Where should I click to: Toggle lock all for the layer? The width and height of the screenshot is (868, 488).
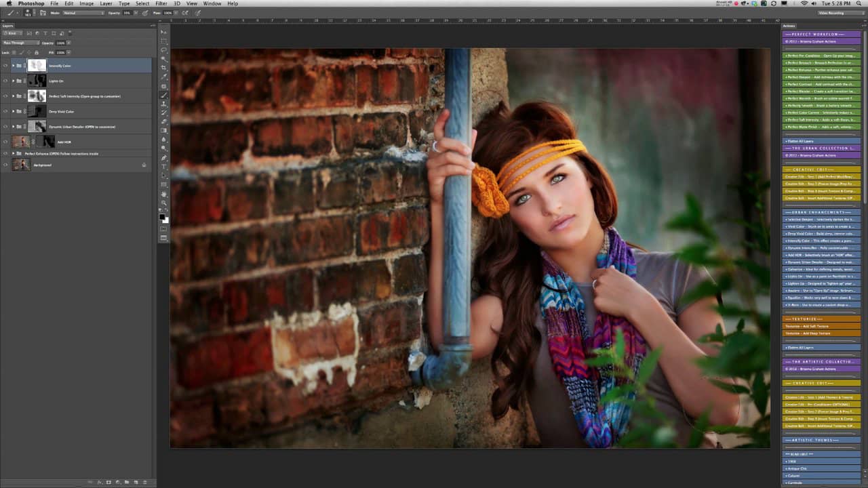pyautogui.click(x=37, y=52)
